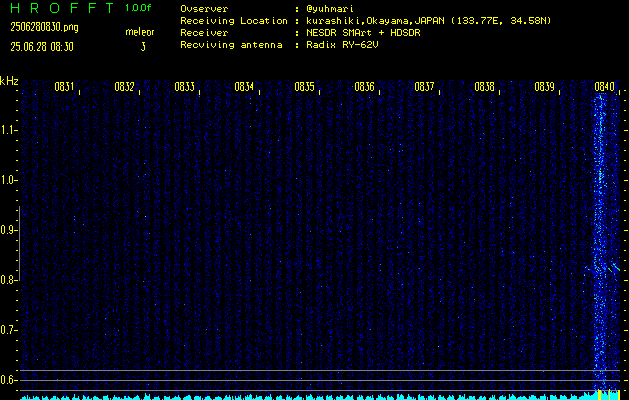Select the meteor count number 3
The height and width of the screenshot is (400, 629).
[x=143, y=47]
